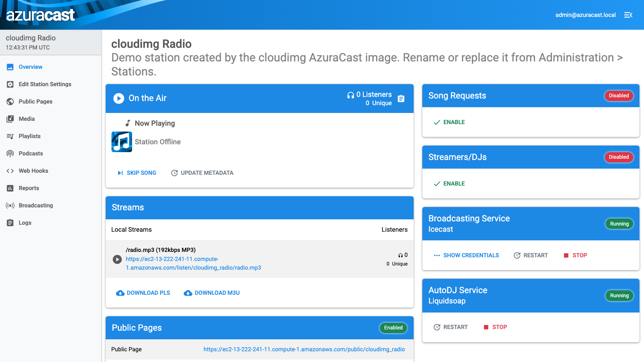Click the Now Playing album art thumbnail
This screenshot has height=362, width=644.
(122, 142)
